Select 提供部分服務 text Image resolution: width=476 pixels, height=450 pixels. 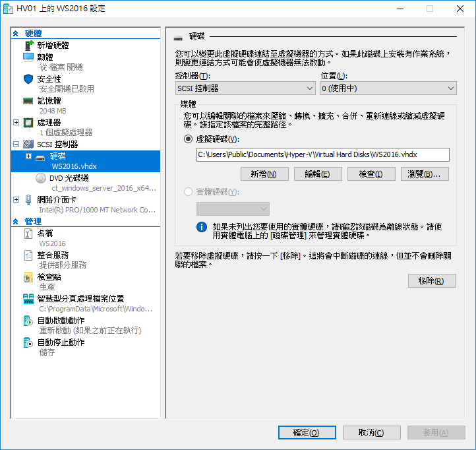point(63,265)
